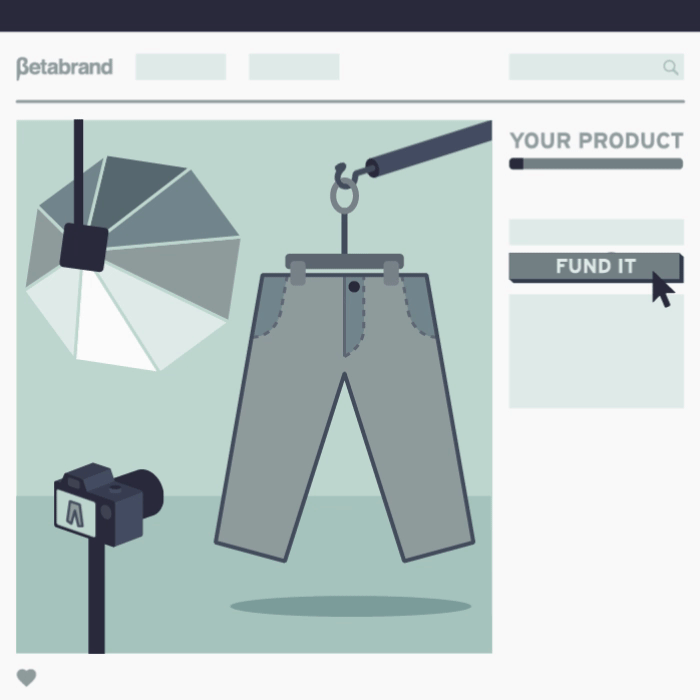Click the FUND IT button
The width and height of the screenshot is (700, 700).
pos(596,267)
